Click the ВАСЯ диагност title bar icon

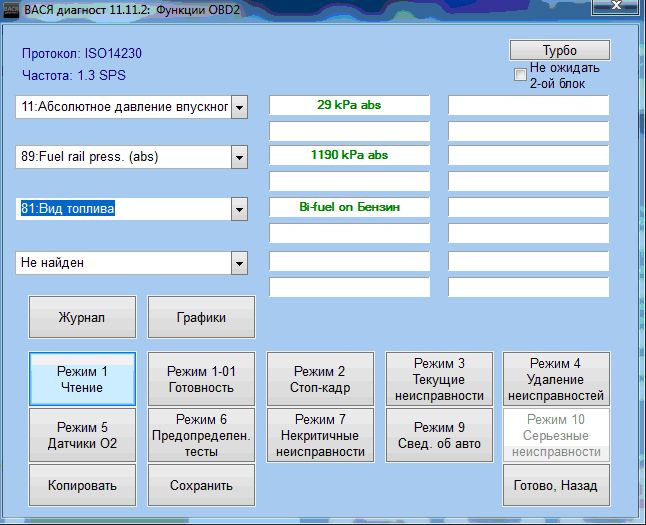click(10, 9)
